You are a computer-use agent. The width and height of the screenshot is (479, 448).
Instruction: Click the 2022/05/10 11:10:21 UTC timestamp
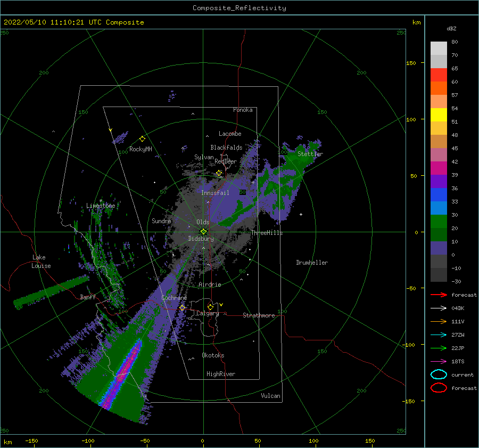pyautogui.click(x=73, y=22)
